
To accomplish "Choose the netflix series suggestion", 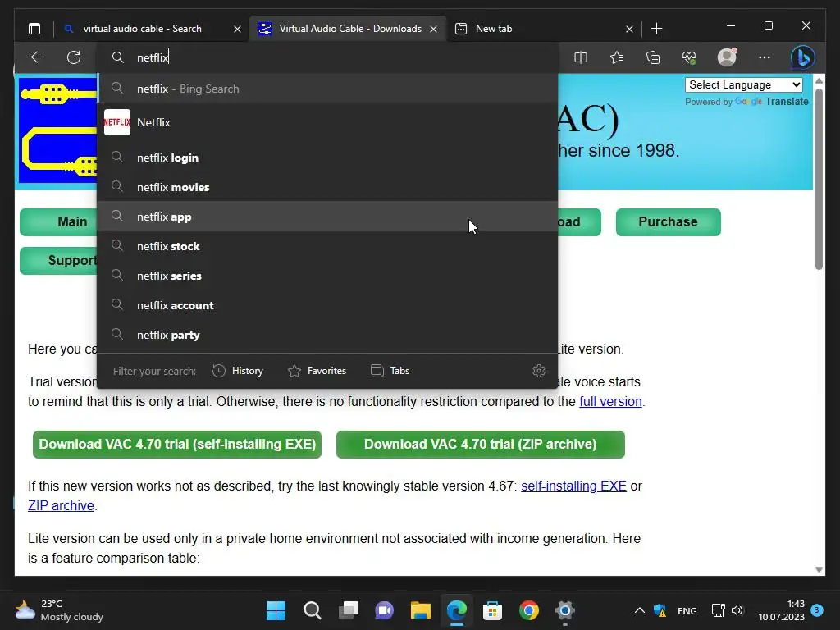I will click(327, 276).
